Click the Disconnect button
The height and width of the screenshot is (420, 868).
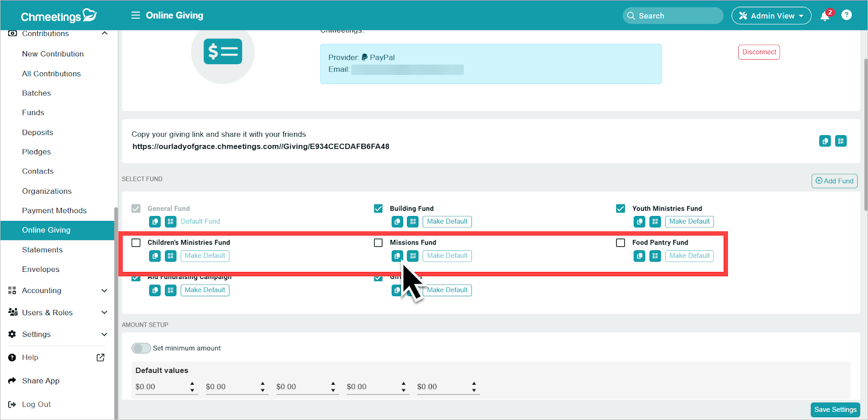click(x=759, y=52)
